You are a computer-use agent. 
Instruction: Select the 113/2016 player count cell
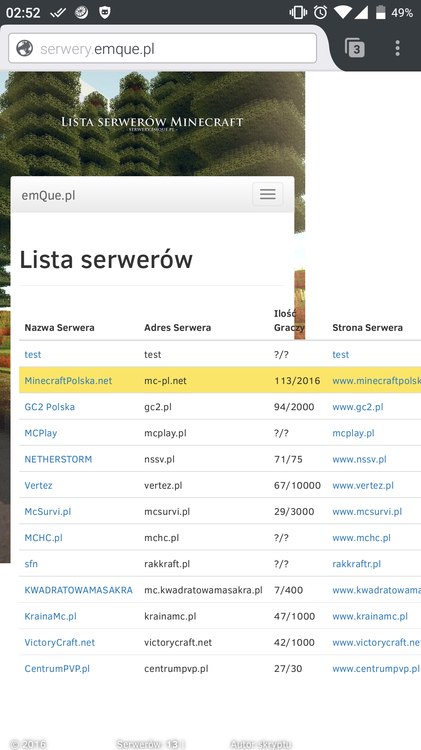click(x=297, y=381)
